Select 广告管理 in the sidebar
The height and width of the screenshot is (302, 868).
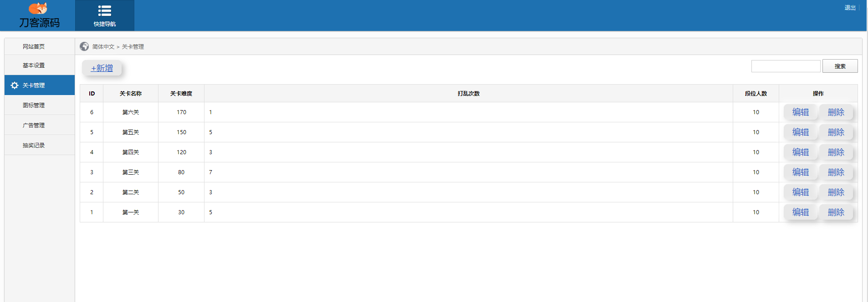click(34, 125)
